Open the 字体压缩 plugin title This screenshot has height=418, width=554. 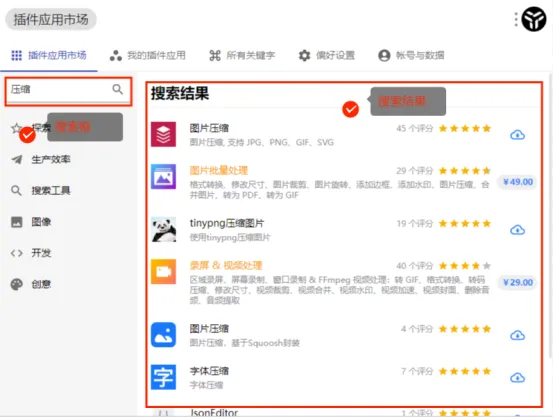(209, 371)
